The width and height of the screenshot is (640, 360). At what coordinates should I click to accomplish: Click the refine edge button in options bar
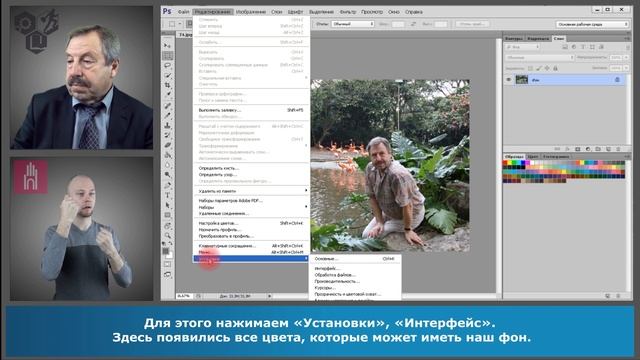point(472,24)
